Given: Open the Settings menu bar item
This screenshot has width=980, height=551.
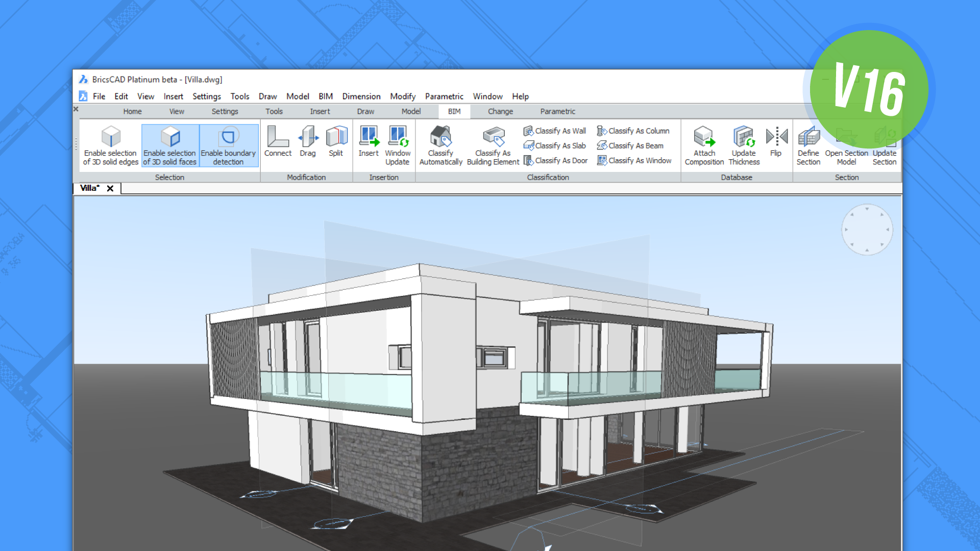Looking at the screenshot, I should pos(205,95).
